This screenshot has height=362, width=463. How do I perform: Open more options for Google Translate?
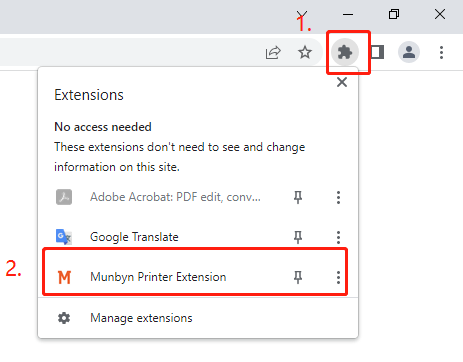pos(338,237)
